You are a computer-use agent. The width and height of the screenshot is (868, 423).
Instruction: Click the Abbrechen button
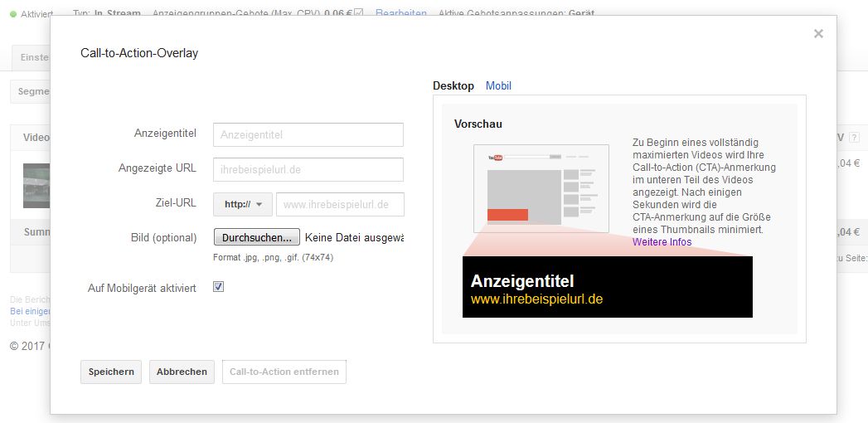coord(182,372)
